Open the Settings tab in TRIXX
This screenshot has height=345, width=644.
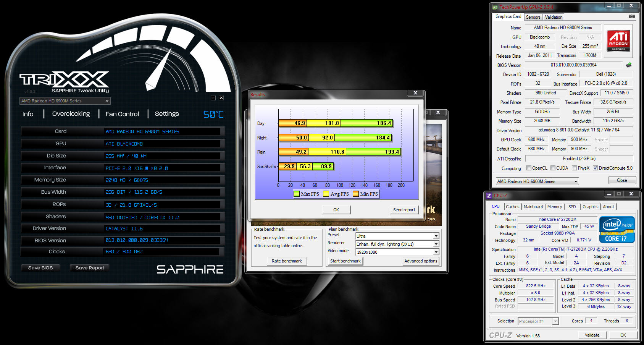pyautogui.click(x=167, y=114)
